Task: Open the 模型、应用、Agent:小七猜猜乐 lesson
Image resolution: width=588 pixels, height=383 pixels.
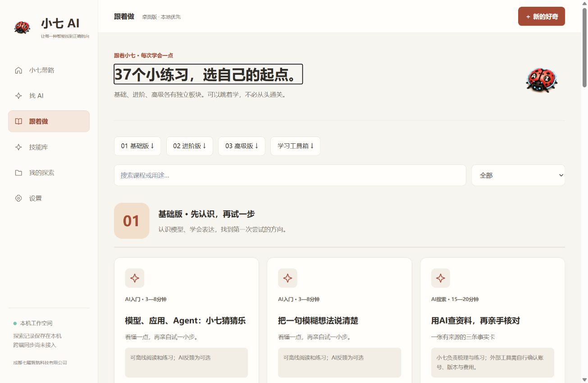Action: (x=185, y=321)
